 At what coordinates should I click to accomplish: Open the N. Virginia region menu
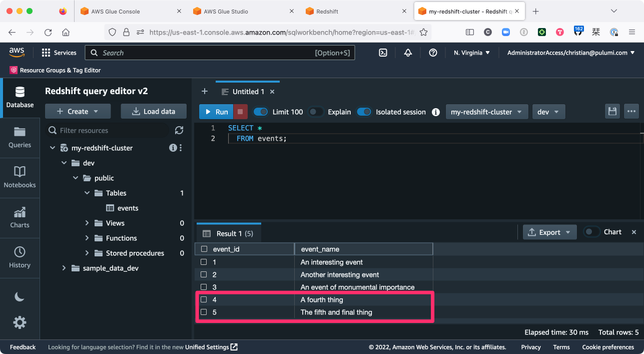click(x=472, y=53)
